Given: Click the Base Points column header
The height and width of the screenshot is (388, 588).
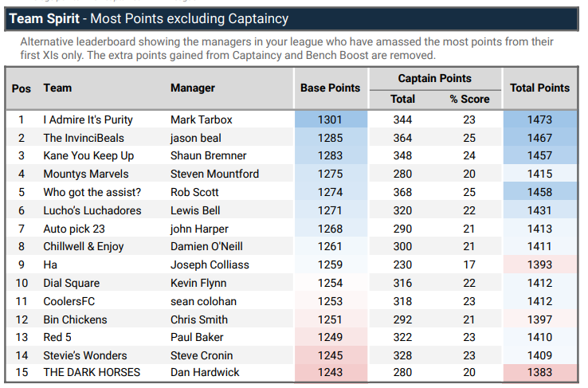Looking at the screenshot, I should pos(330,88).
